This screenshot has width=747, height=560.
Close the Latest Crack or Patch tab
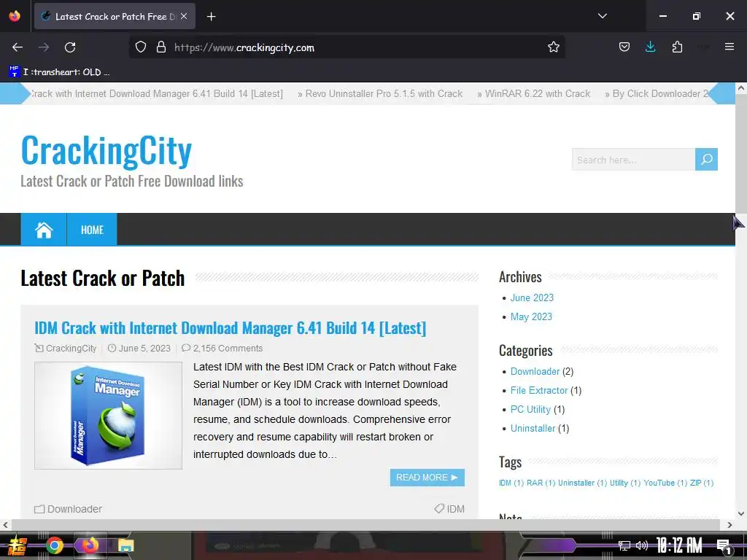tap(184, 16)
